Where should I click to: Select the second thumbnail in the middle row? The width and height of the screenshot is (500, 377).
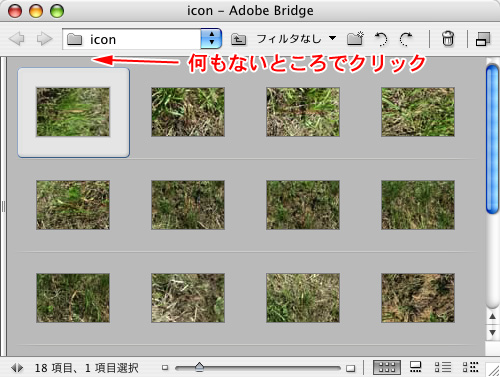188,205
